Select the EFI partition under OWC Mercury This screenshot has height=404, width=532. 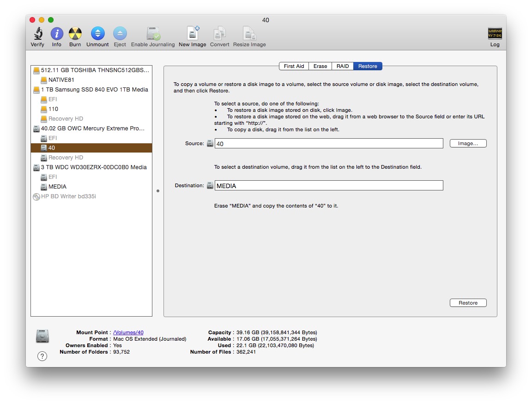click(91, 138)
